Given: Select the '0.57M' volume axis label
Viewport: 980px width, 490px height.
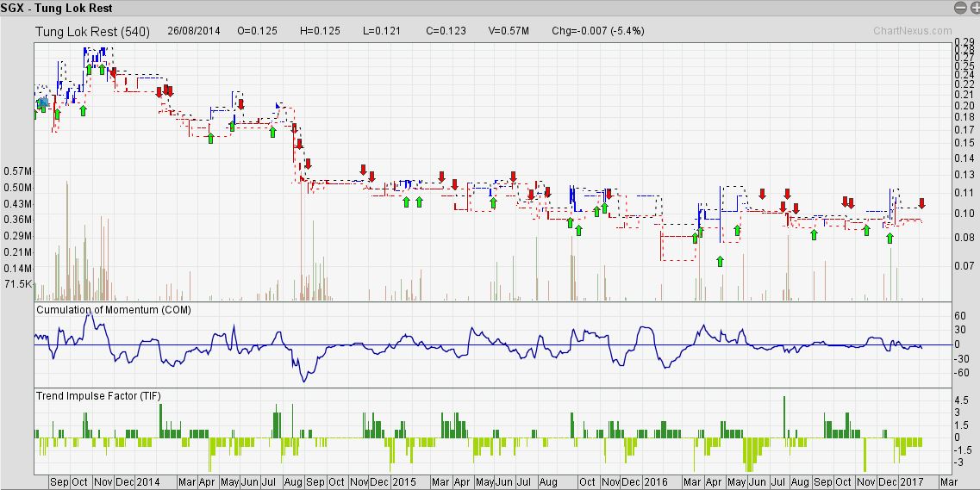Looking at the screenshot, I should (18, 171).
